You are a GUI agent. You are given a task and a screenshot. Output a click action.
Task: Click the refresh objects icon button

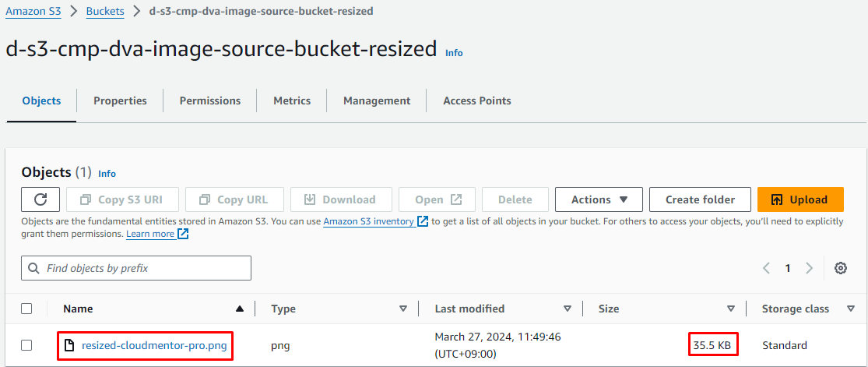41,199
